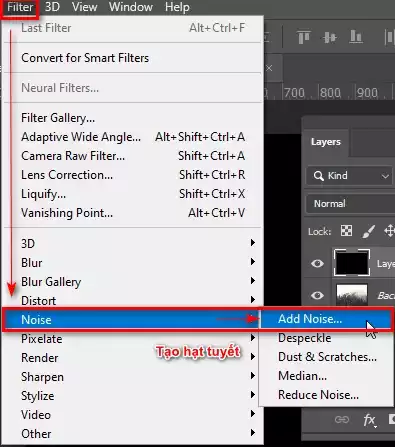This screenshot has width=395, height=447.
Task: Click align bottom edges icon
Action: (x=356, y=37)
